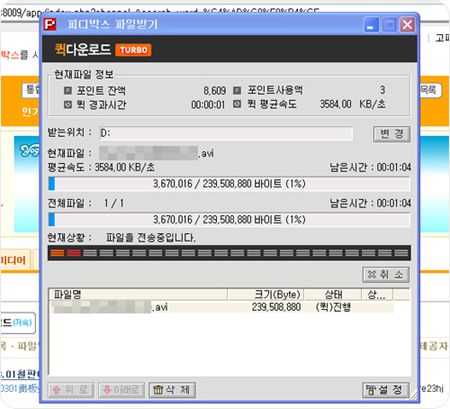The width and height of the screenshot is (450, 409).
Task: Click the 퀵 경과시간 clock icon
Action: click(x=68, y=105)
